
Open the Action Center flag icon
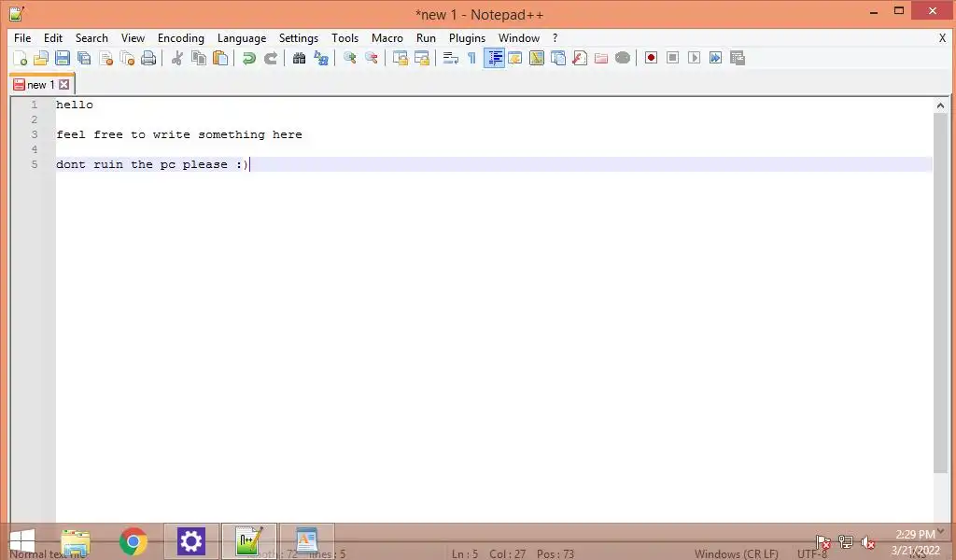(x=823, y=541)
